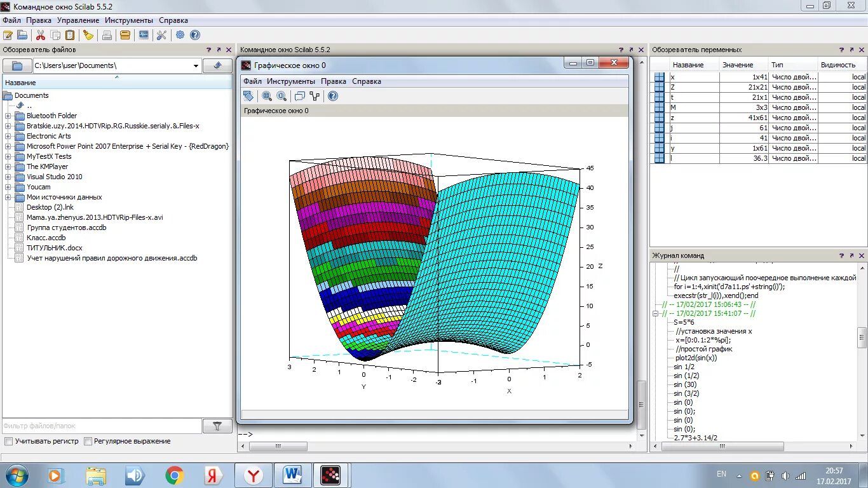This screenshot has height=488, width=868.
Task: Open 'Справка' menu in graphic window
Action: coord(367,81)
